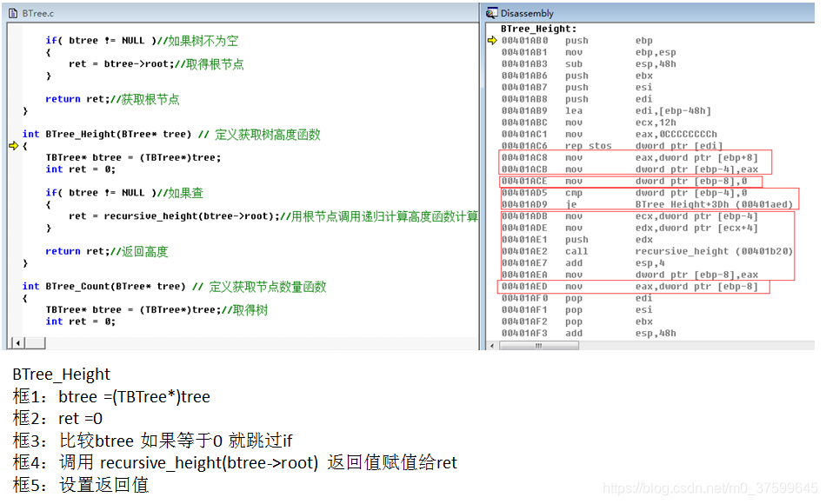
Task: Click disassembly line 00401AB9 lea edi,[ebp-48h]
Action: click(606, 110)
